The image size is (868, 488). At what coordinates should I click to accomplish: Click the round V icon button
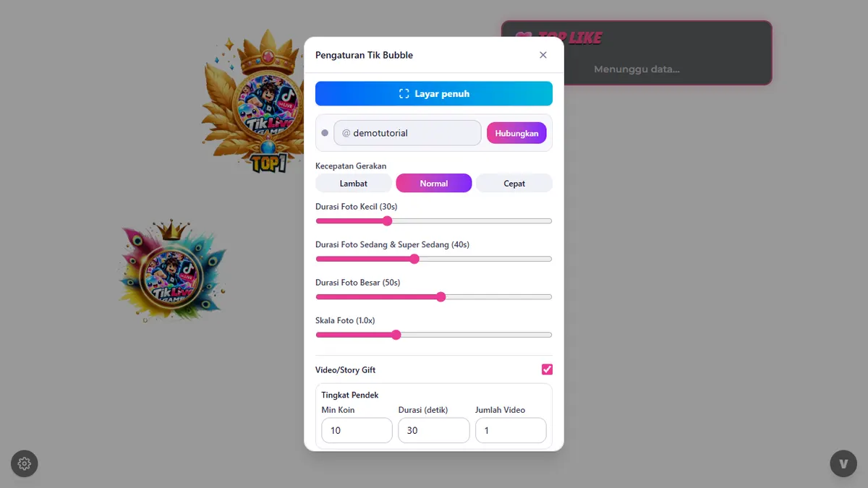coord(843,463)
